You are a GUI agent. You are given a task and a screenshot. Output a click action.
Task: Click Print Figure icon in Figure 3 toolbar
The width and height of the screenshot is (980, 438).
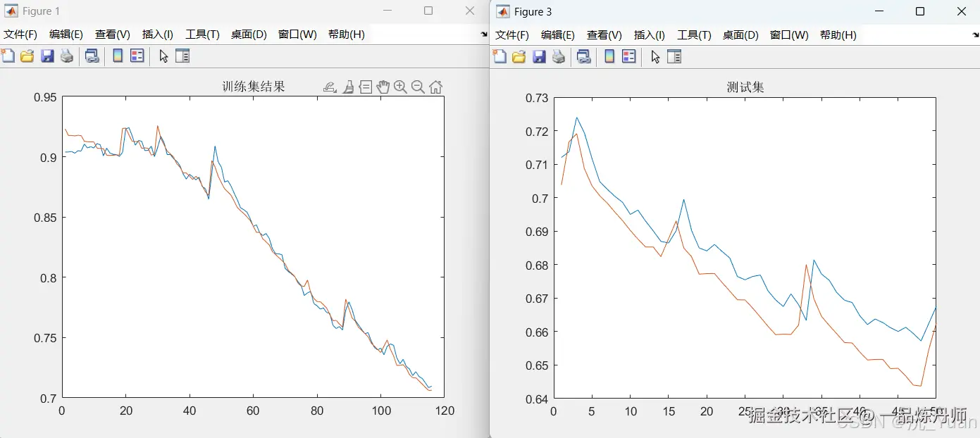click(x=559, y=56)
